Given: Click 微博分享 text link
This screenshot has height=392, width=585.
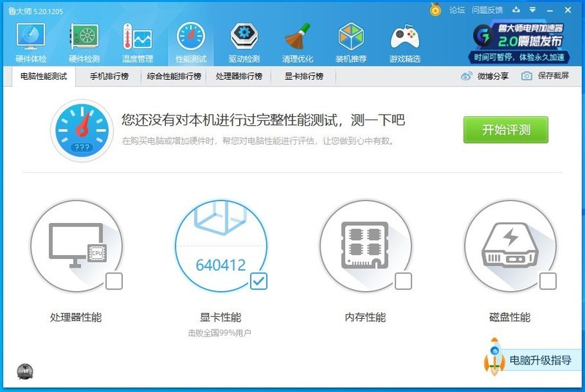Looking at the screenshot, I should pos(493,76).
